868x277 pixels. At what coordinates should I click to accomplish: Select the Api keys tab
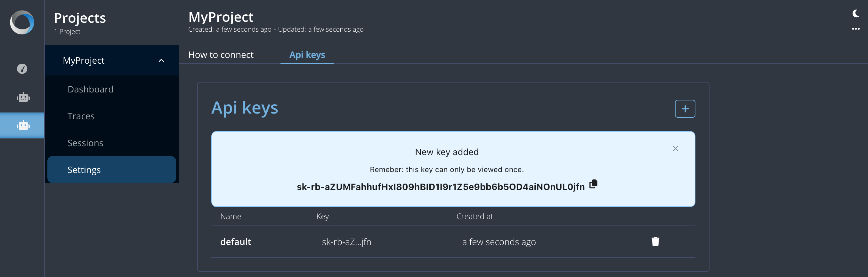pos(307,55)
